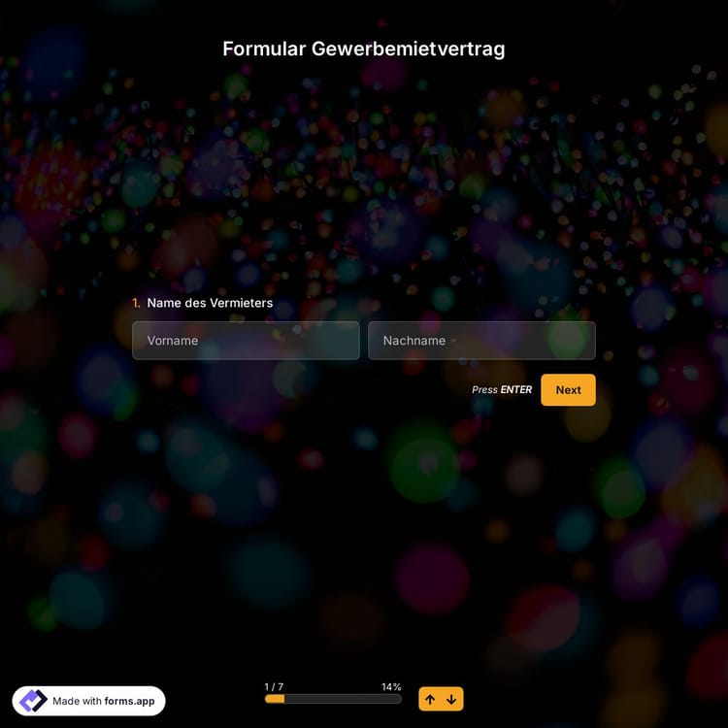Click the orange question number 1.
Viewport: 728px width, 728px height.
136,303
